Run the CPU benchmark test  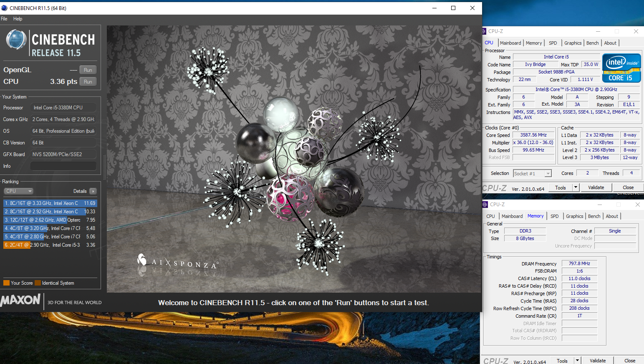[x=88, y=82]
